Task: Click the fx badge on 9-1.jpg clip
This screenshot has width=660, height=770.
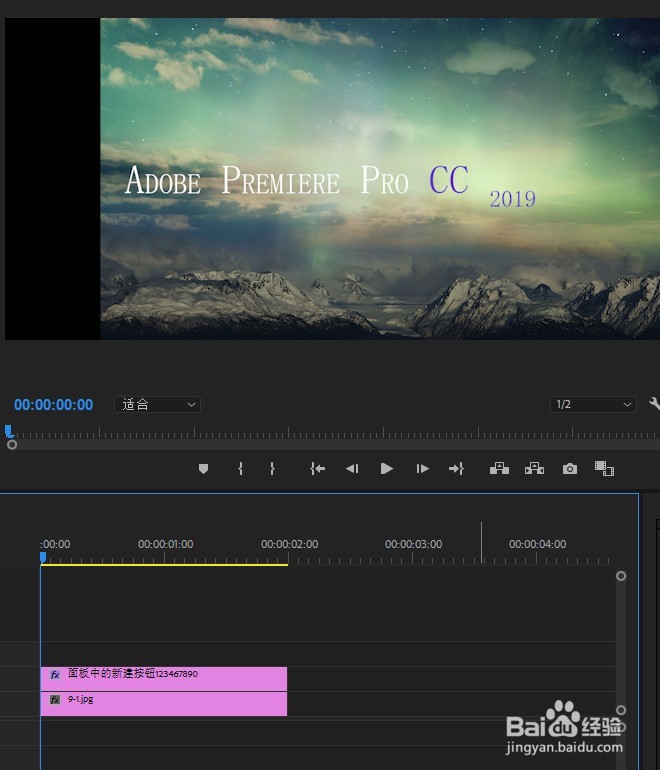Action: [55, 699]
